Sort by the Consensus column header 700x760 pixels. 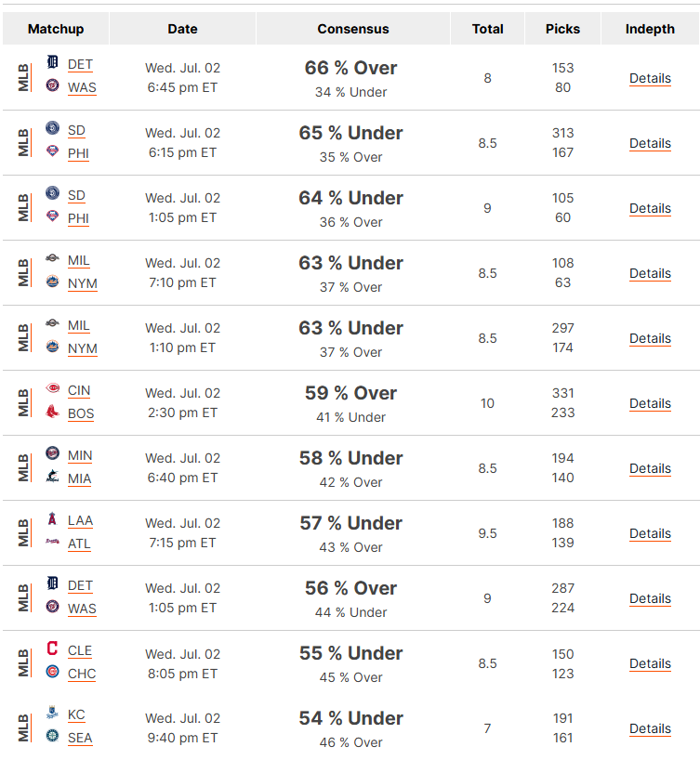tap(352, 29)
